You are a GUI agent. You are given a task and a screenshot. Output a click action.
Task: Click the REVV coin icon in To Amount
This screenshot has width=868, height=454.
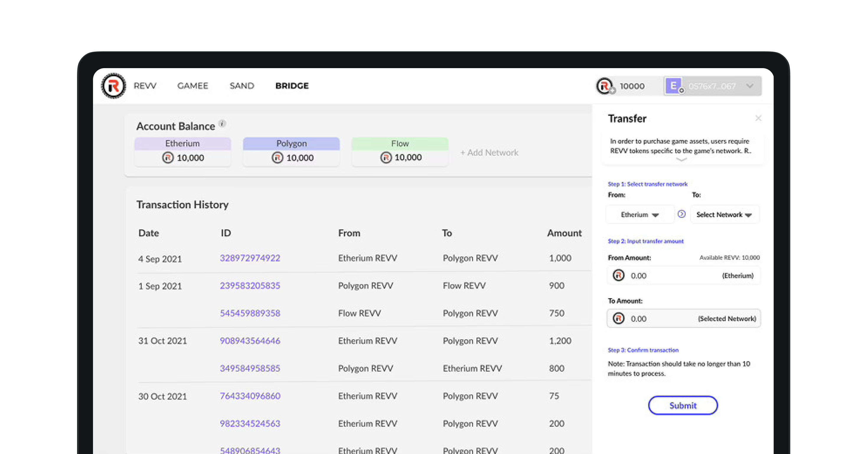tap(618, 318)
